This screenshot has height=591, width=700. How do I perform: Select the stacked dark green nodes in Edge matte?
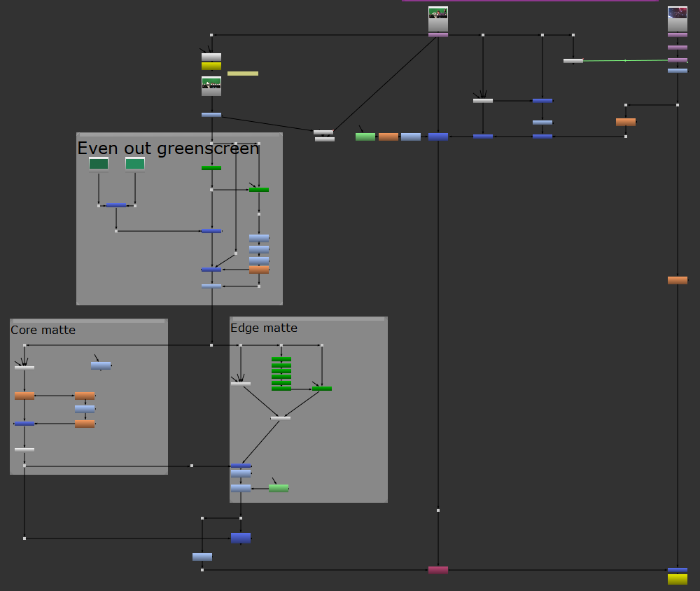pos(281,373)
